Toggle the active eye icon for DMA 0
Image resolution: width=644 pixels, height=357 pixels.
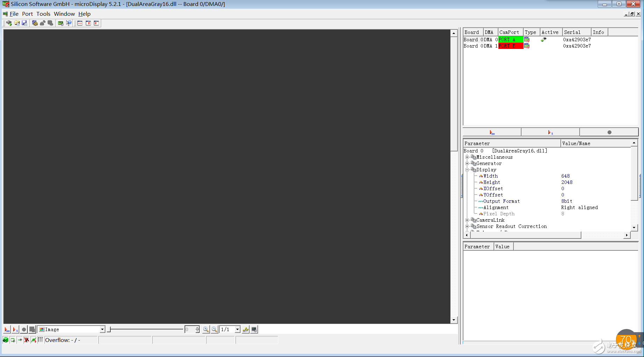tap(544, 40)
